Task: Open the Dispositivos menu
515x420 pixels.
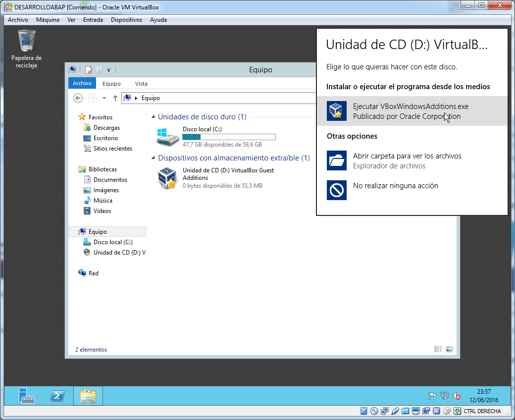Action: (x=126, y=20)
